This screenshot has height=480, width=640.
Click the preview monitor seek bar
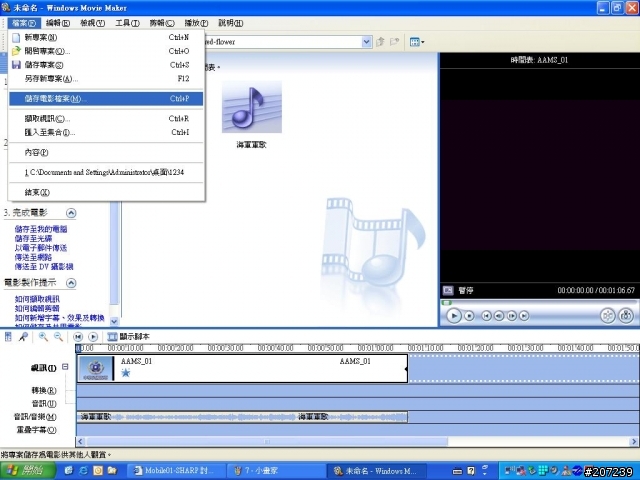pyautogui.click(x=539, y=302)
